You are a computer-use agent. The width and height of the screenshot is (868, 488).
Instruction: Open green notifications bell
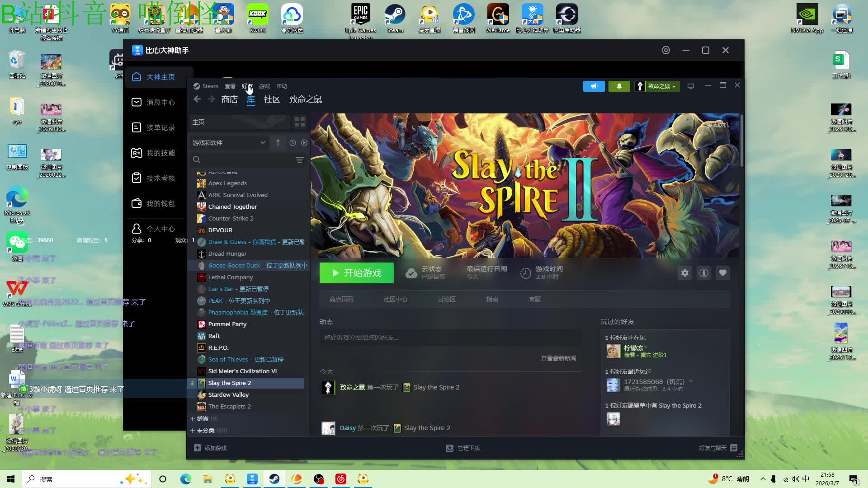pos(619,86)
